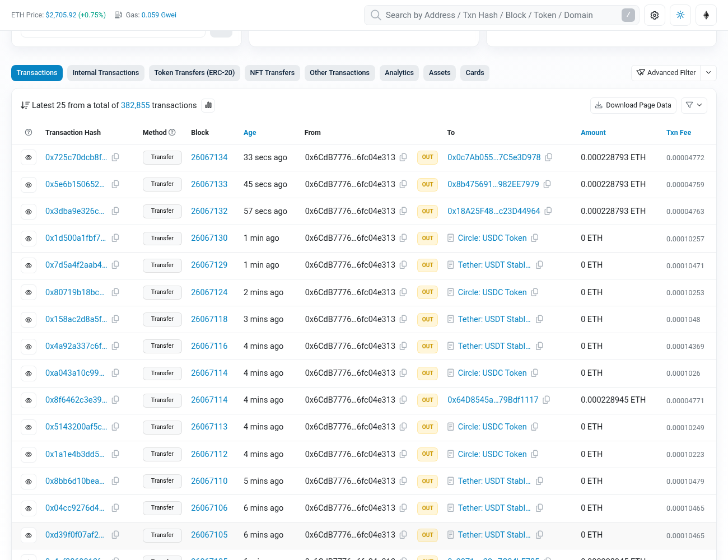Copy To address 0x0c7Ab055...7C5e3D978
The image size is (728, 560).
(549, 157)
